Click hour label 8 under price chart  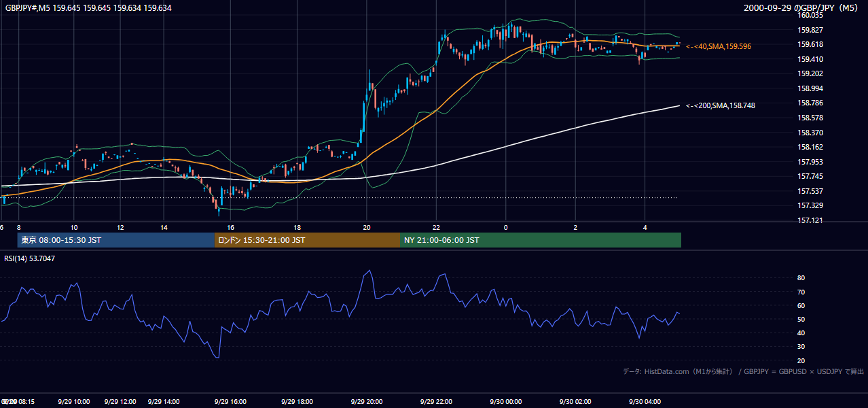pos(18,228)
